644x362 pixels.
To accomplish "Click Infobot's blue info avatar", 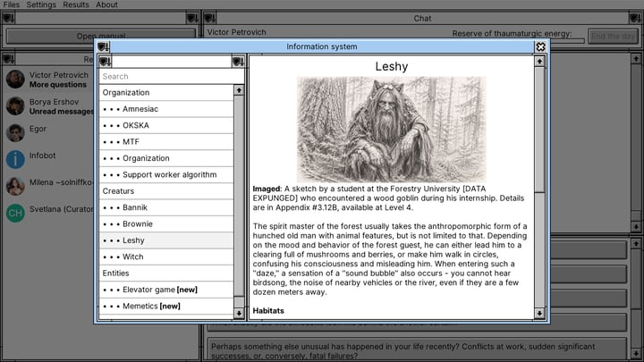I will click(15, 160).
